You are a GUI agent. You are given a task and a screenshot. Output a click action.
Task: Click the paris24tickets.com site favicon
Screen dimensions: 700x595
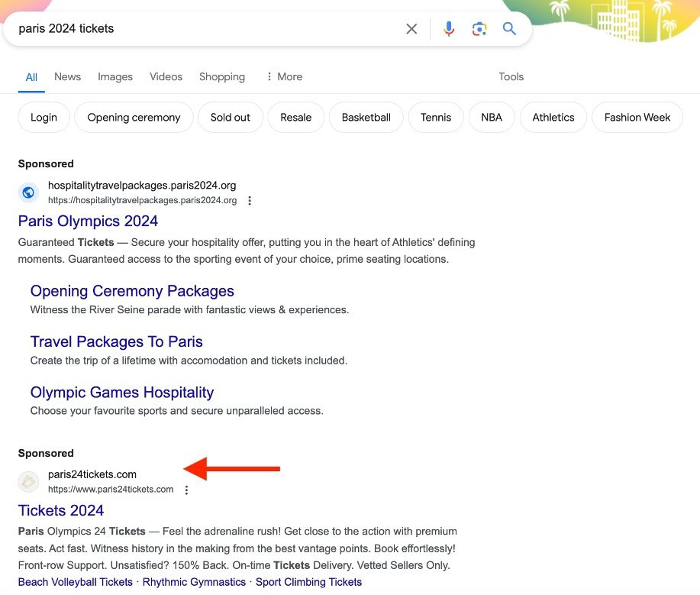[x=28, y=481]
